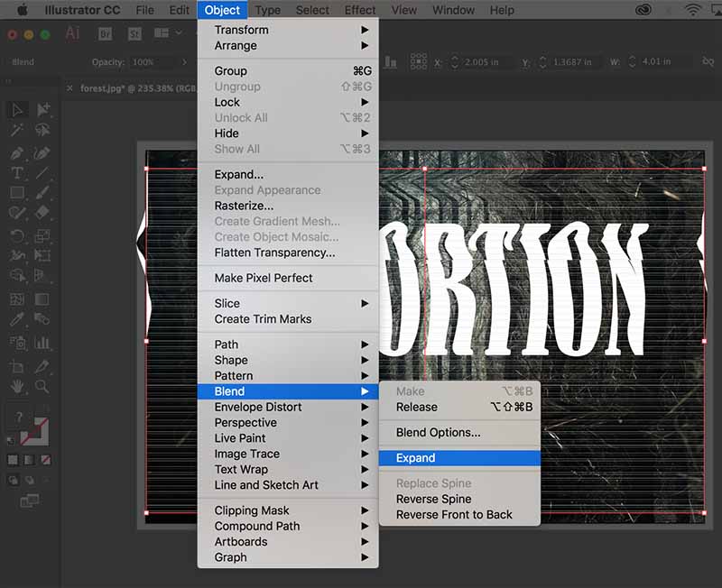The width and height of the screenshot is (722, 588).
Task: Switch fill mode to Color
Action: coord(13,460)
